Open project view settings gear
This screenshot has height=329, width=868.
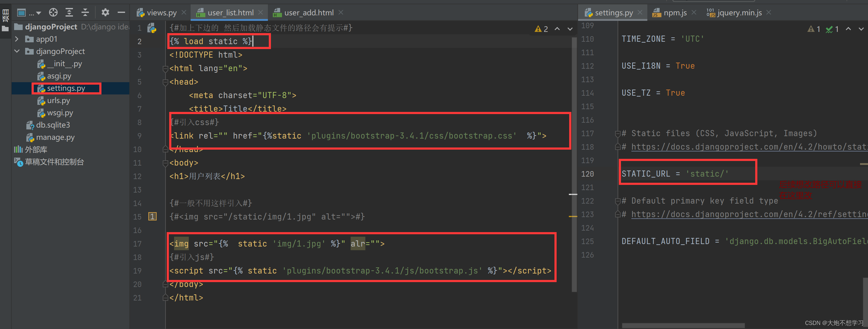click(x=105, y=13)
